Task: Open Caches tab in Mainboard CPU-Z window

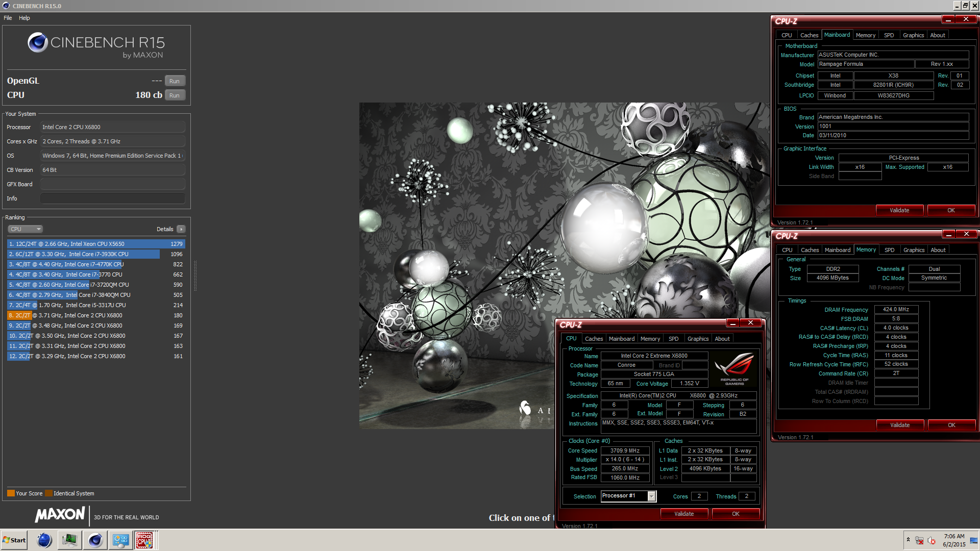Action: pos(809,35)
